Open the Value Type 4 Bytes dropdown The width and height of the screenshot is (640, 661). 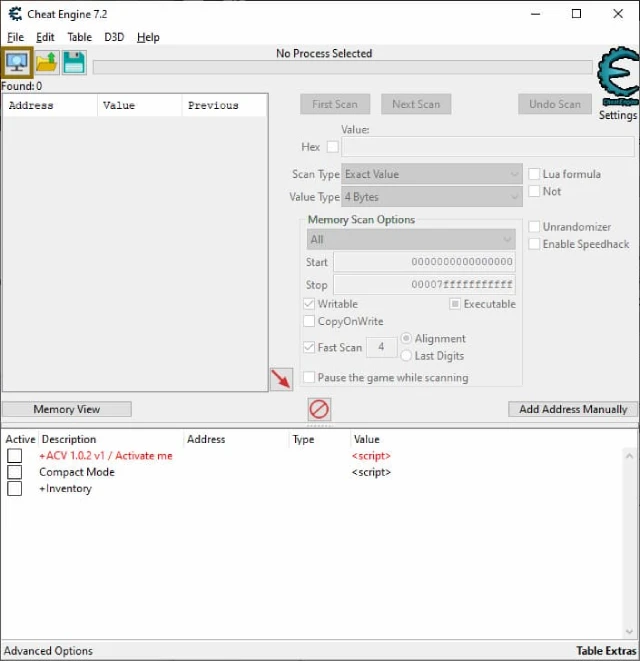coord(432,196)
